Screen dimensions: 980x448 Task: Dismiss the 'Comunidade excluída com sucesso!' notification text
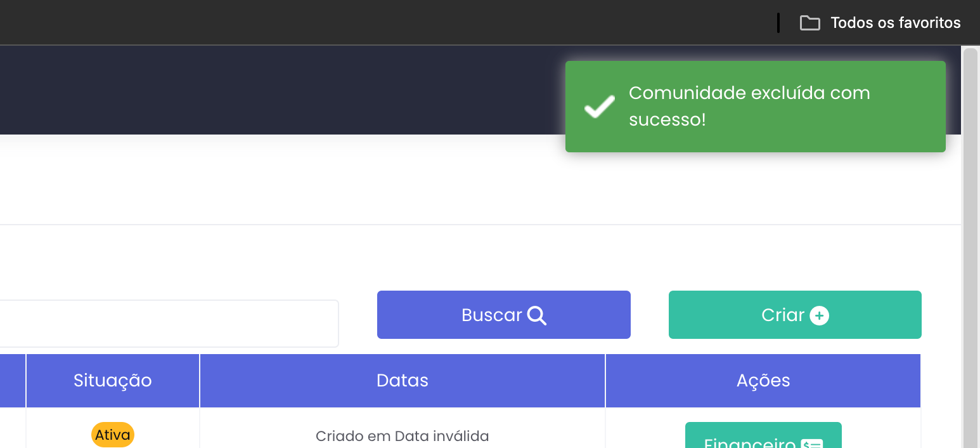click(749, 106)
